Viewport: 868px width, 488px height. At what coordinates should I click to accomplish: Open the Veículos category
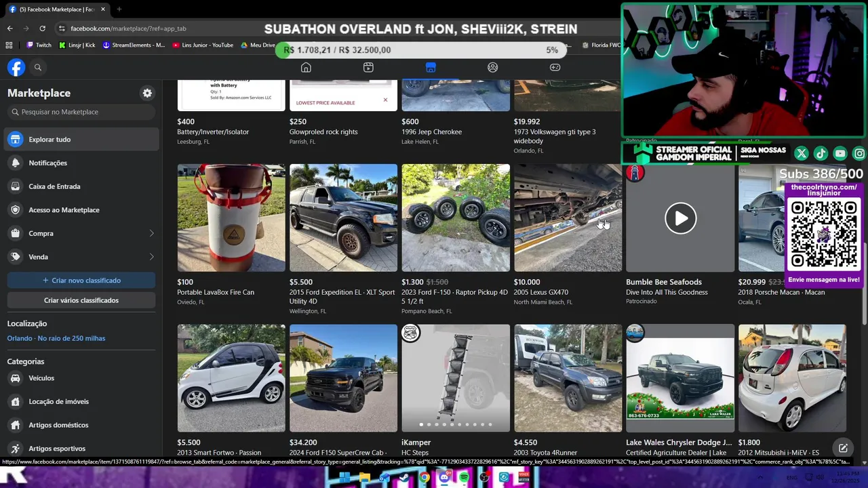coord(81,378)
